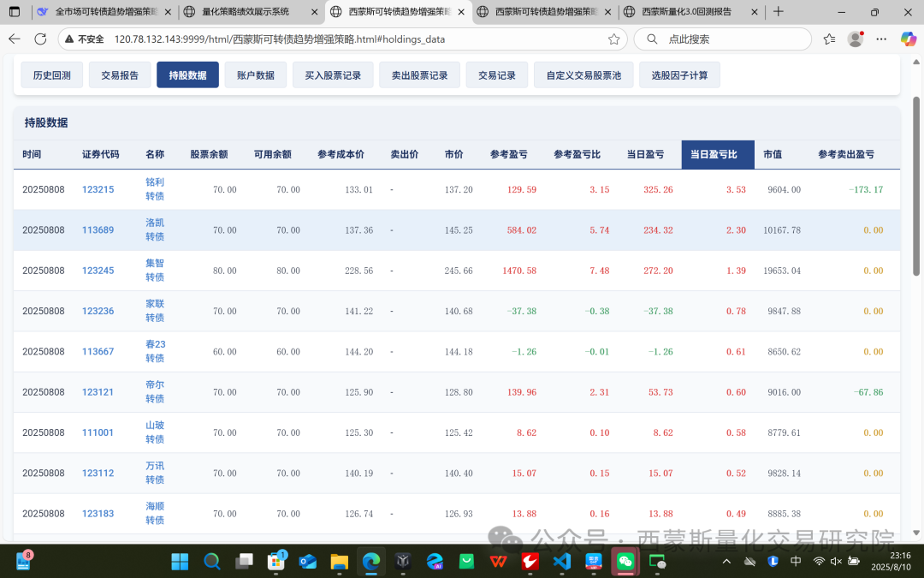The height and width of the screenshot is (578, 924).
Task: Select the 持股数据 tab
Action: coord(187,74)
